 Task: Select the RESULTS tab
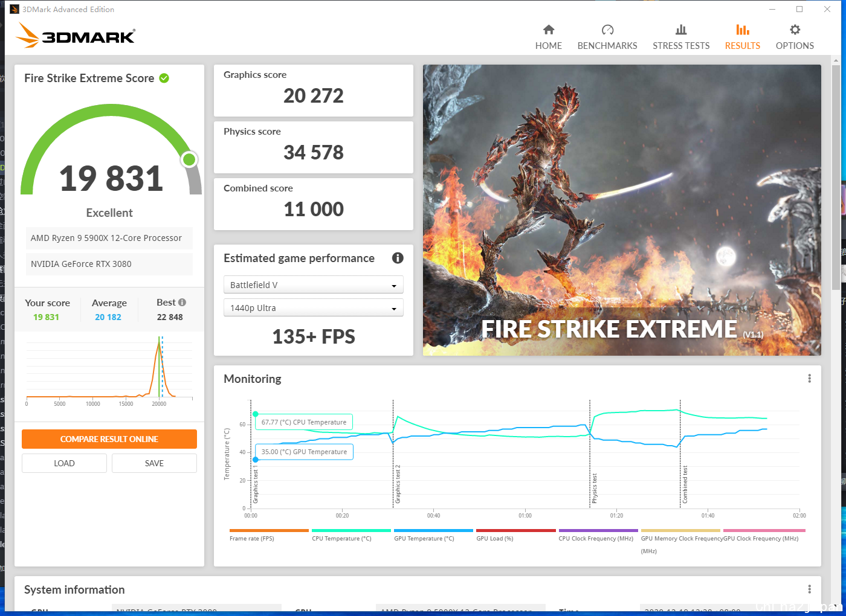coord(743,37)
